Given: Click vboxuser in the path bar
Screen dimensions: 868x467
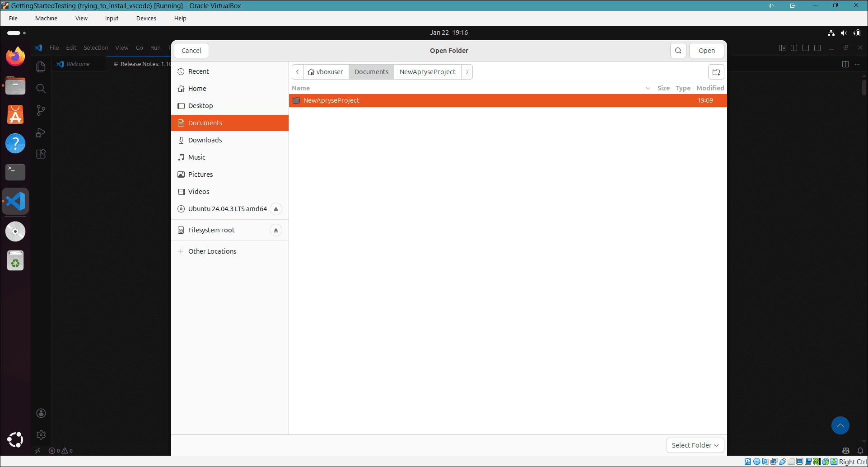Looking at the screenshot, I should (x=326, y=72).
